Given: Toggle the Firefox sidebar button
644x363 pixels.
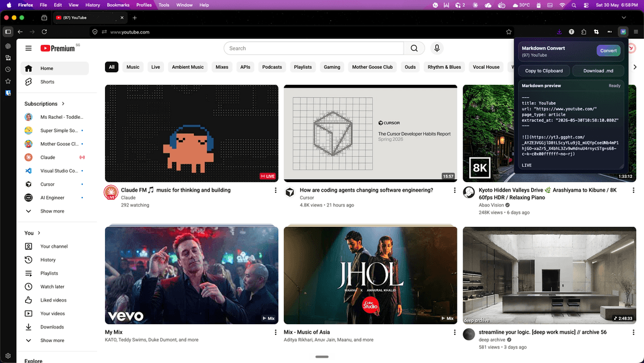Looking at the screenshot, I should 8,32.
